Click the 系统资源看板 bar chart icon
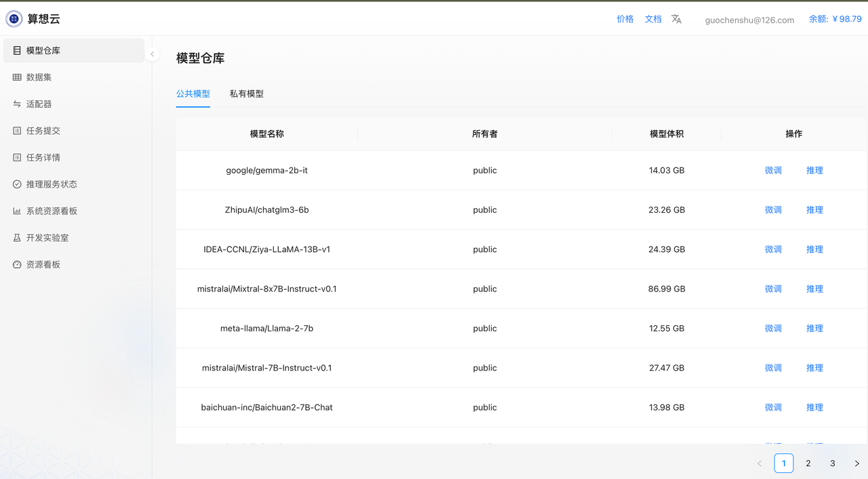The width and height of the screenshot is (868, 479). click(x=17, y=211)
